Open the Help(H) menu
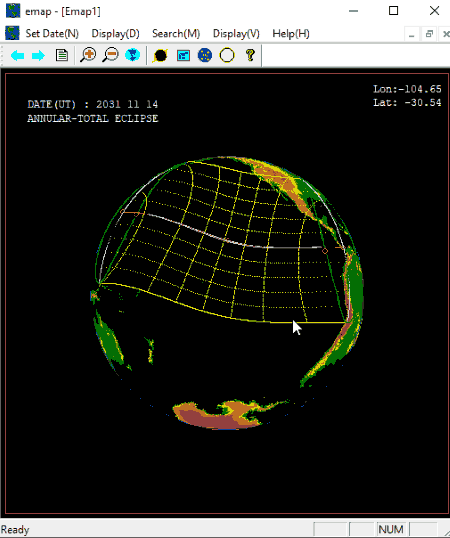 click(291, 34)
